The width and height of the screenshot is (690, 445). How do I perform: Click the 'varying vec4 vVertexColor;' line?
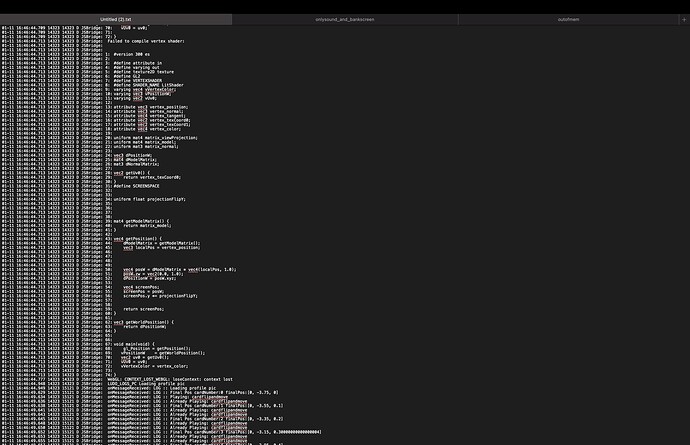(x=145, y=89)
